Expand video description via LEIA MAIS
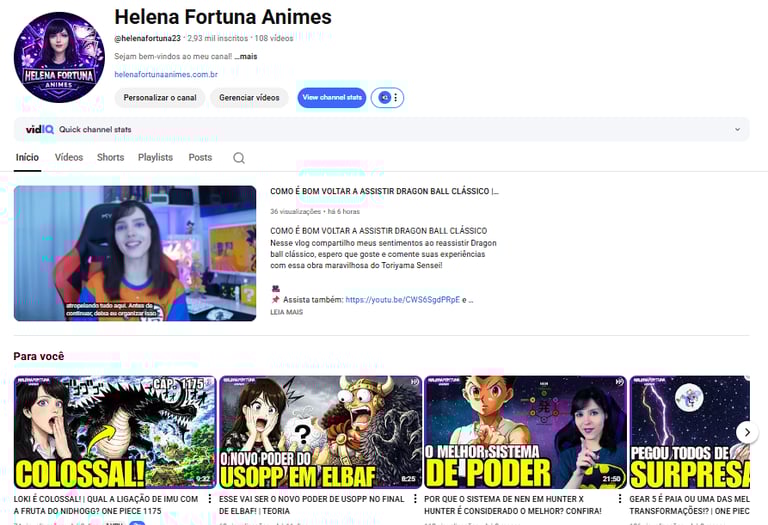Viewport: 768px width, 525px height. pos(287,312)
